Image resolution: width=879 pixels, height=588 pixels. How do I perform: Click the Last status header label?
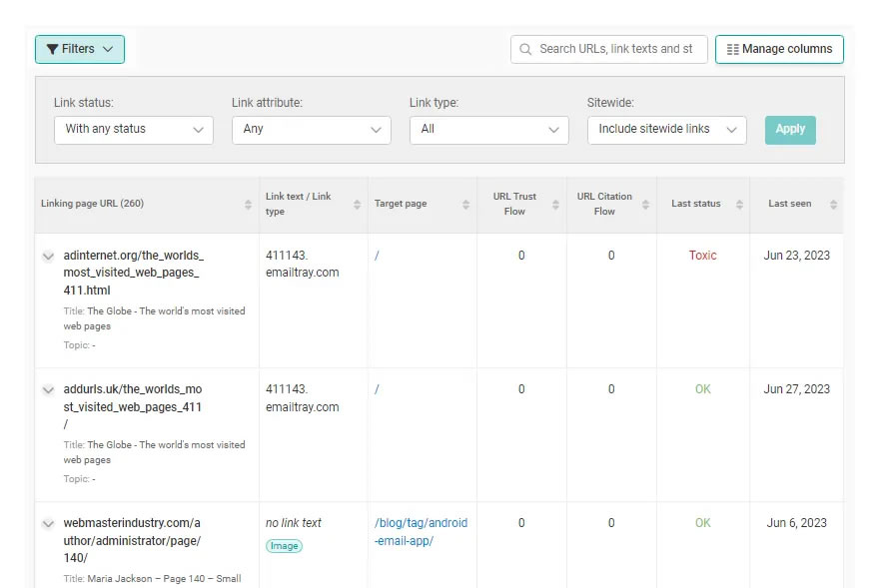point(695,204)
